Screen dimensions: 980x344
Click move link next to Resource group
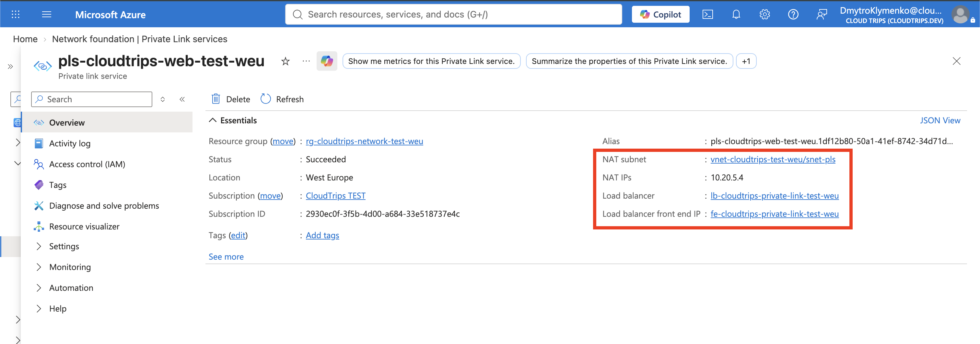click(x=283, y=141)
